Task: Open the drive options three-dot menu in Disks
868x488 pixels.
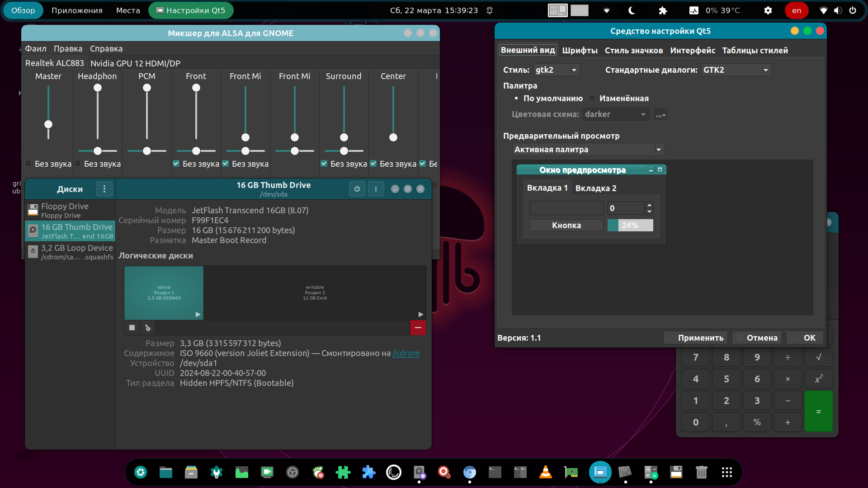Action: click(376, 189)
